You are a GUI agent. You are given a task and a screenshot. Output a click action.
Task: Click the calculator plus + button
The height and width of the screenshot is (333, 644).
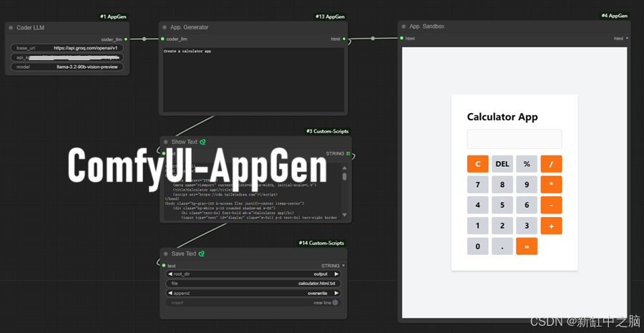(x=551, y=226)
